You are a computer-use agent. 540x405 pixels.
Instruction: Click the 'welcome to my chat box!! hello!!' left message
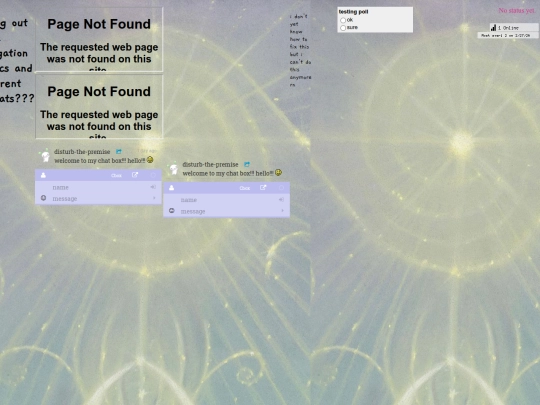[x=100, y=161]
